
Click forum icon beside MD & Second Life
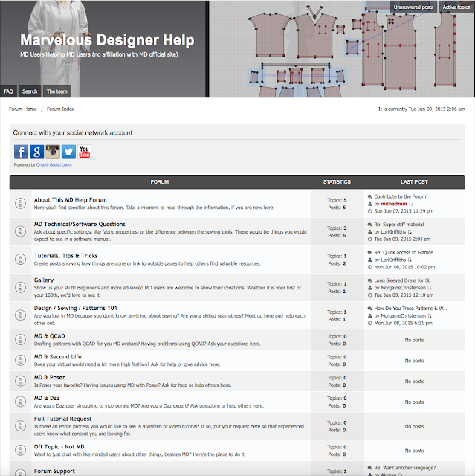[20, 360]
